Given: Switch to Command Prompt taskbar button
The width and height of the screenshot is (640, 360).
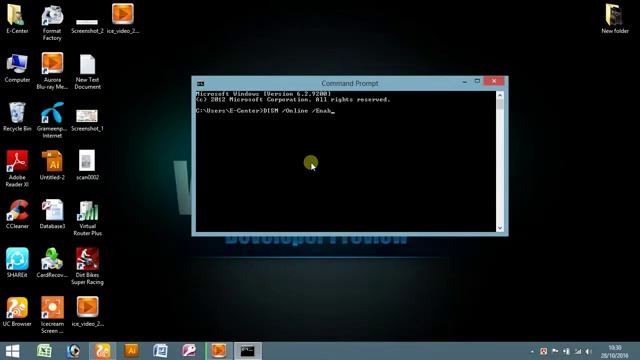Looking at the screenshot, I should pyautogui.click(x=248, y=351).
